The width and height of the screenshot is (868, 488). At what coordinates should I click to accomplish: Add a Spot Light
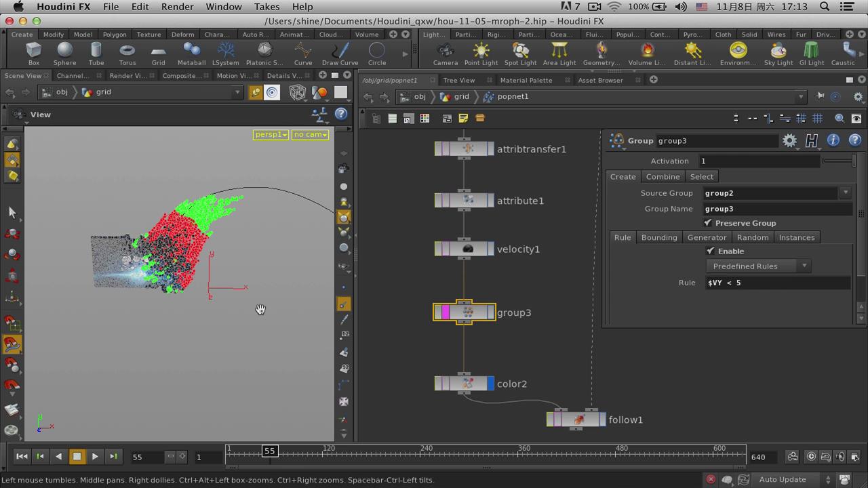click(520, 53)
